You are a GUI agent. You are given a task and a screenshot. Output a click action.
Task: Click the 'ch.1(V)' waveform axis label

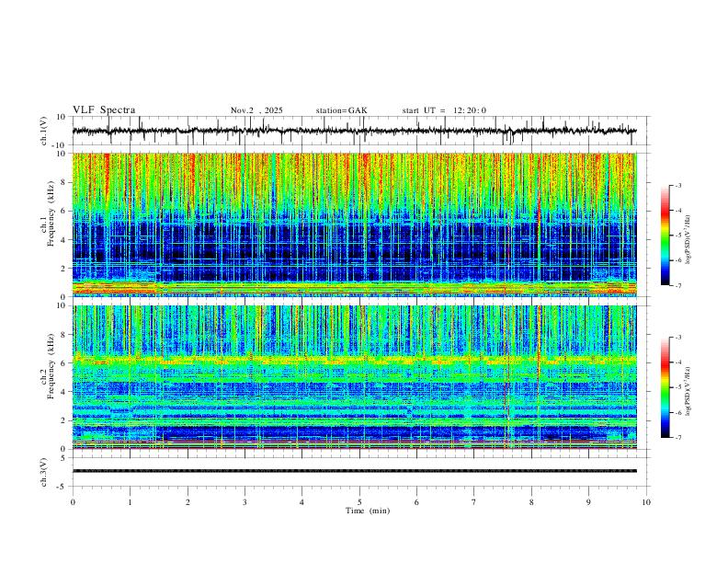pyautogui.click(x=44, y=131)
